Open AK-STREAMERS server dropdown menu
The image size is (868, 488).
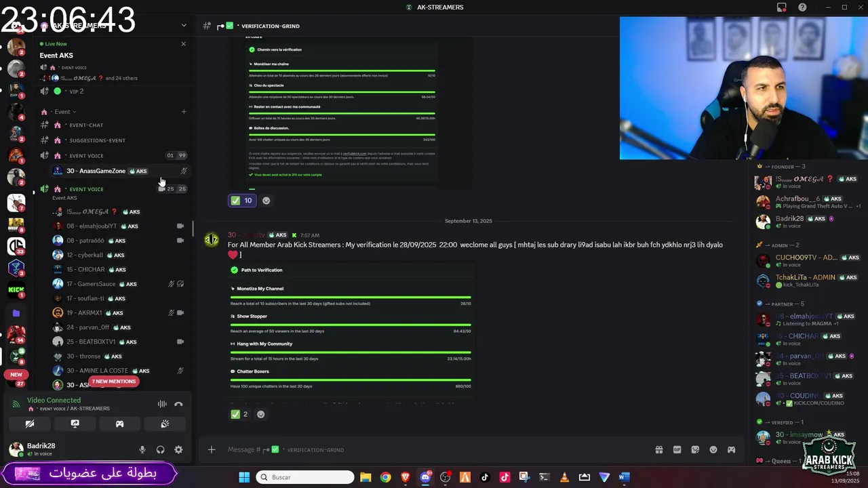click(x=183, y=26)
